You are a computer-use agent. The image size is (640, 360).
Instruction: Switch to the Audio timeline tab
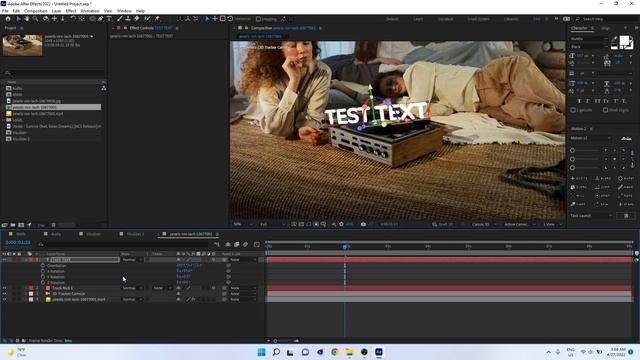(x=56, y=234)
